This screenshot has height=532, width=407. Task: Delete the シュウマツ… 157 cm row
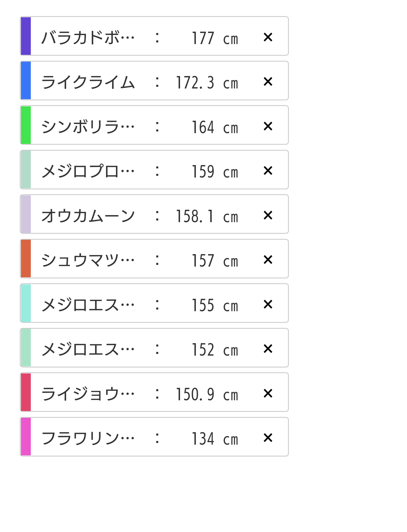tap(268, 259)
